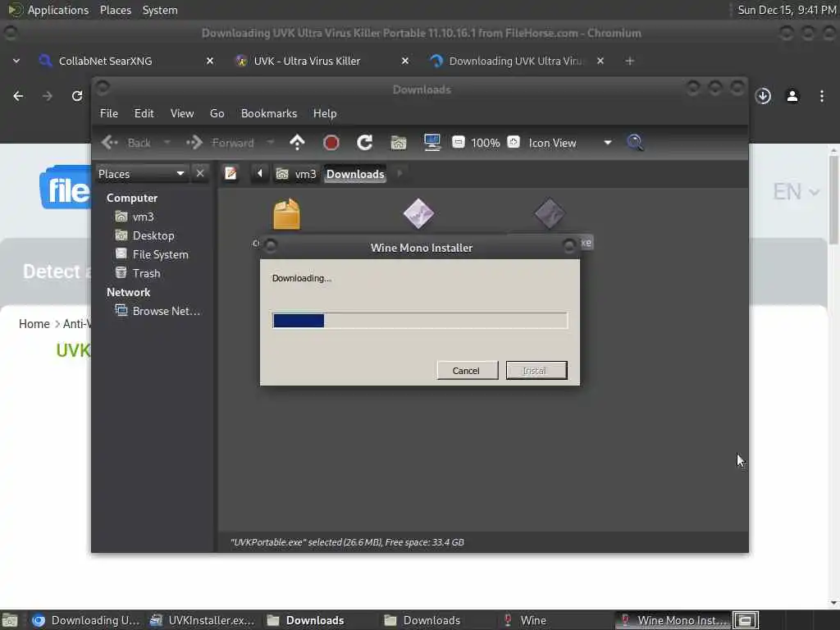This screenshot has height=630, width=840.
Task: Open the Places menu in top panel
Action: [115, 10]
